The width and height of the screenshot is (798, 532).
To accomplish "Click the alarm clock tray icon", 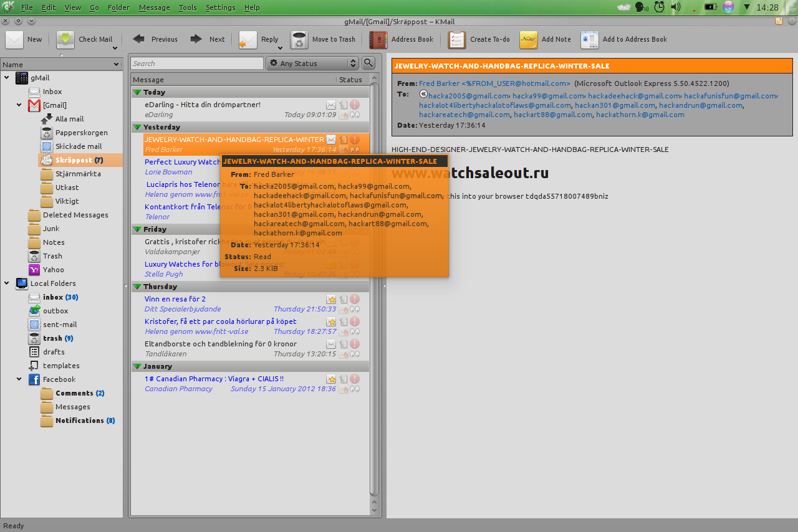I will [x=659, y=7].
